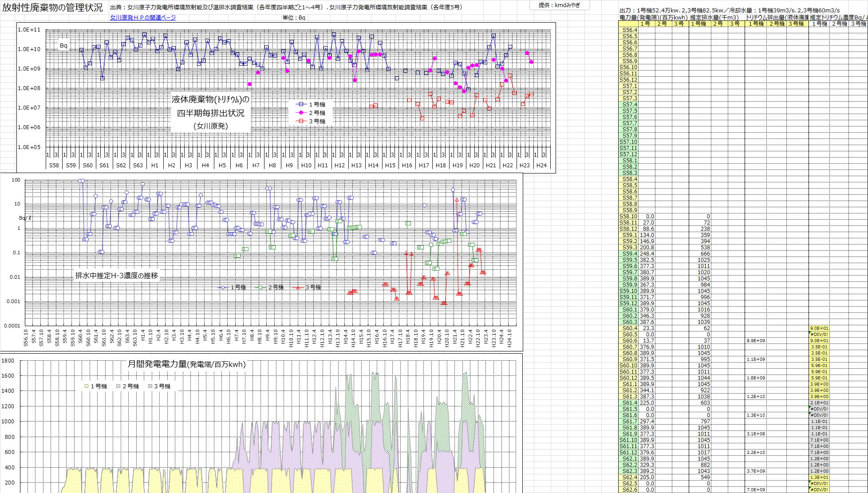Viewport: 868px width, 493px height.
Task: Click the 1.0E+08 axis label
Action: pos(29,88)
